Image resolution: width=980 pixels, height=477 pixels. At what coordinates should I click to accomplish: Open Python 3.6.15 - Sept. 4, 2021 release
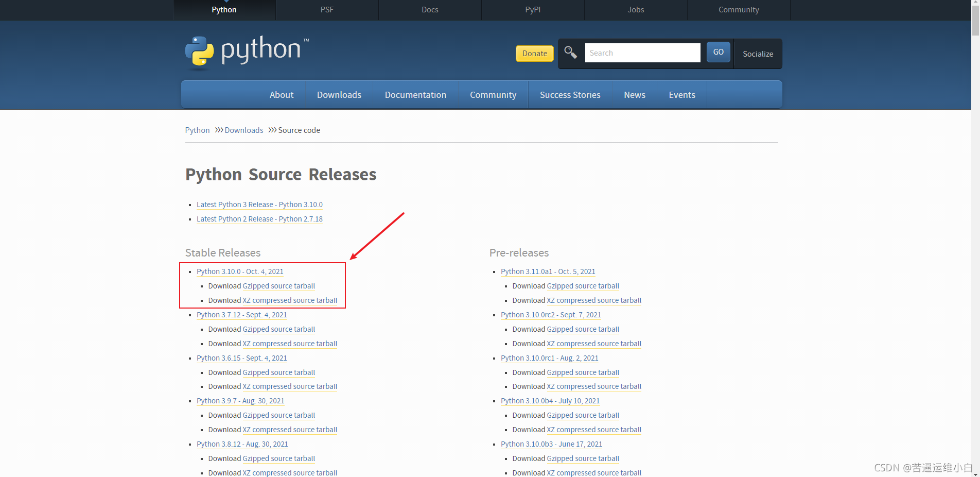pyautogui.click(x=242, y=358)
